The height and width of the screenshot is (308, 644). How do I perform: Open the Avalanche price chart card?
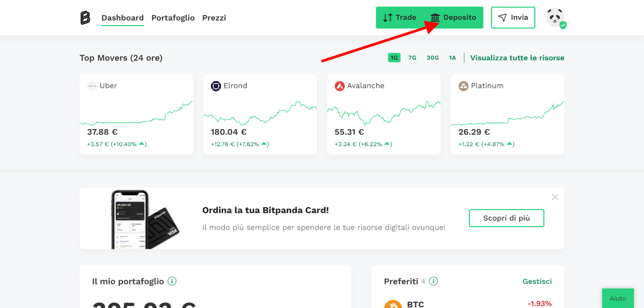pos(384,114)
